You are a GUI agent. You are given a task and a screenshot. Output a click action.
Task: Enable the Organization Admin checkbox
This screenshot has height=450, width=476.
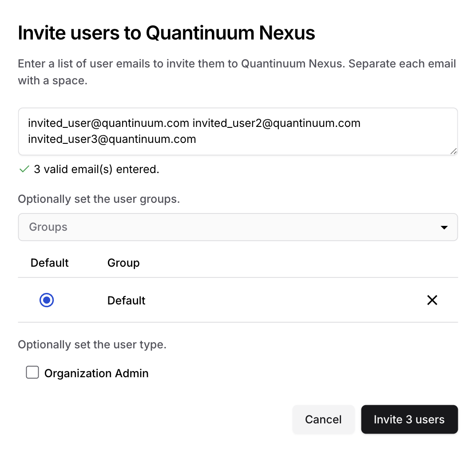pyautogui.click(x=32, y=373)
